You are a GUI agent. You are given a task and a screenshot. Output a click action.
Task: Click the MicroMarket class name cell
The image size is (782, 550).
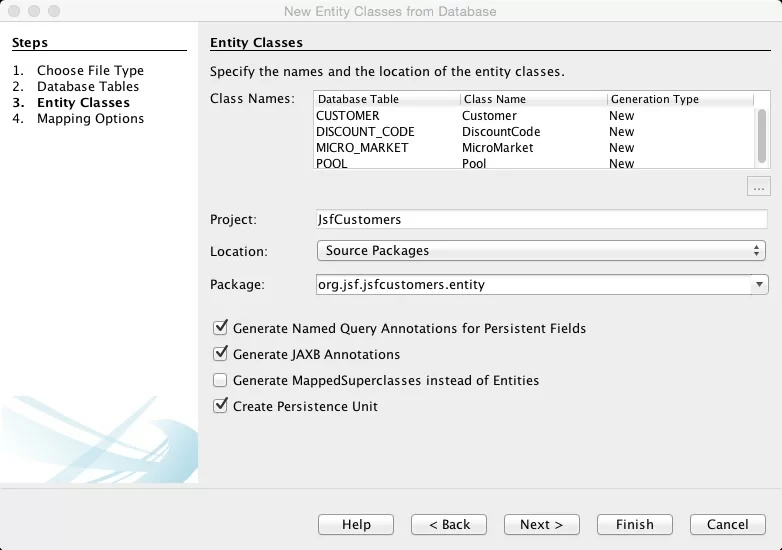pyautogui.click(x=497, y=148)
